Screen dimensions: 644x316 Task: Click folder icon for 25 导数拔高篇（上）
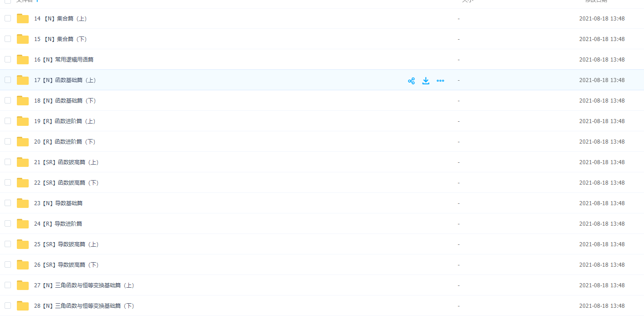tap(23, 244)
